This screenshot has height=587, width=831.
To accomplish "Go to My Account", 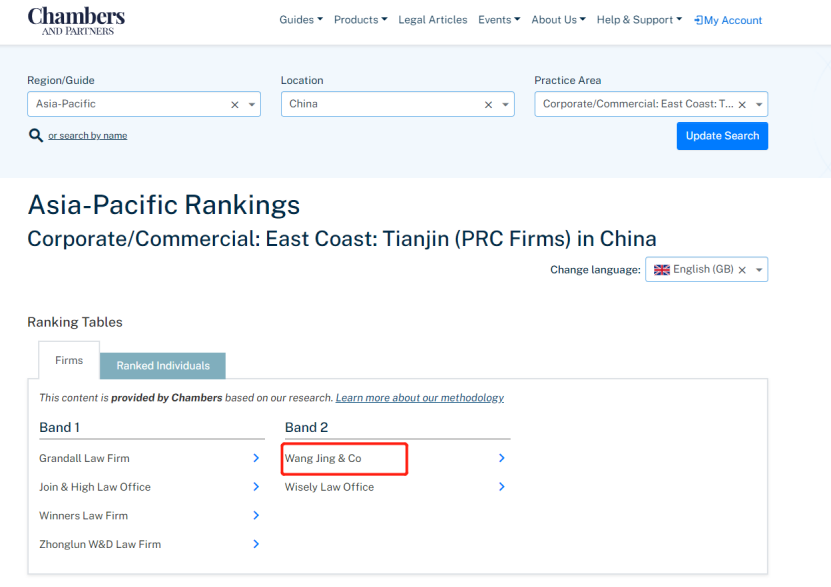I will click(728, 20).
